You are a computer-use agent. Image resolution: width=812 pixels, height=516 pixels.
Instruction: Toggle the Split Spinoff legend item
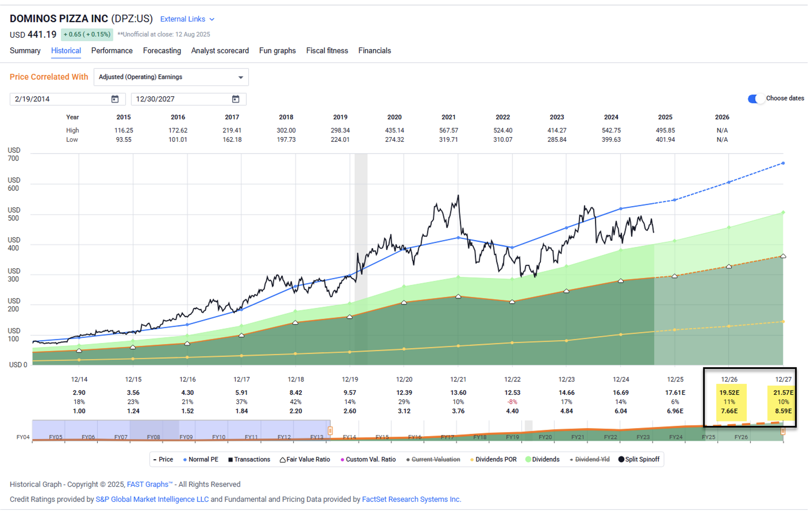(x=639, y=459)
